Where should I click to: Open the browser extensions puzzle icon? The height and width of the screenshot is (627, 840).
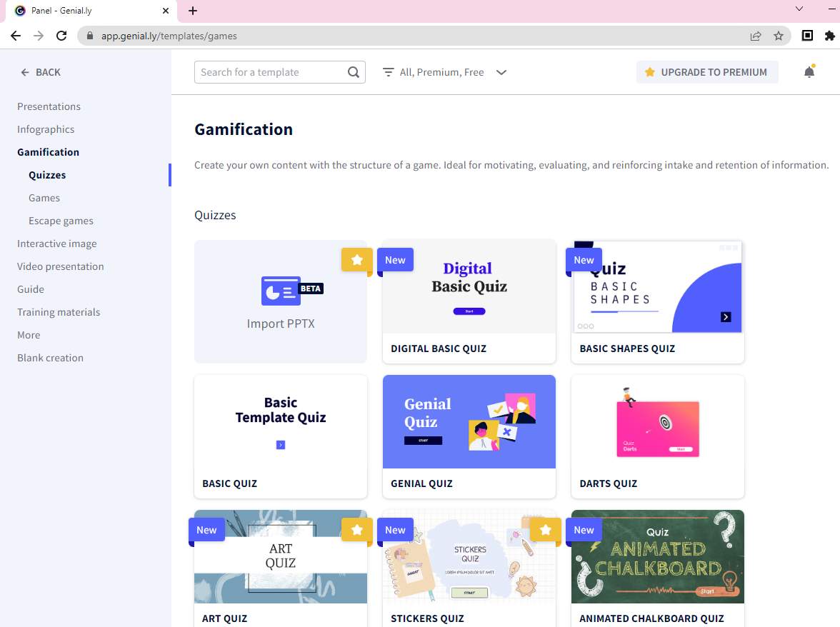(829, 36)
